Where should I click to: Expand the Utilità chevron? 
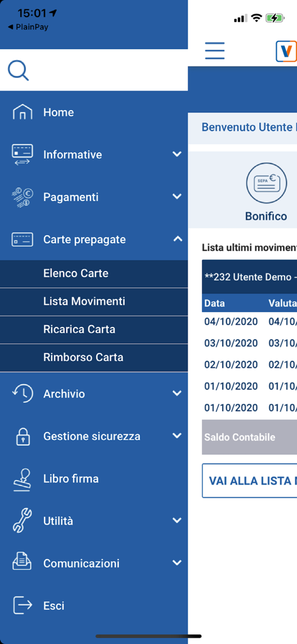tap(177, 520)
